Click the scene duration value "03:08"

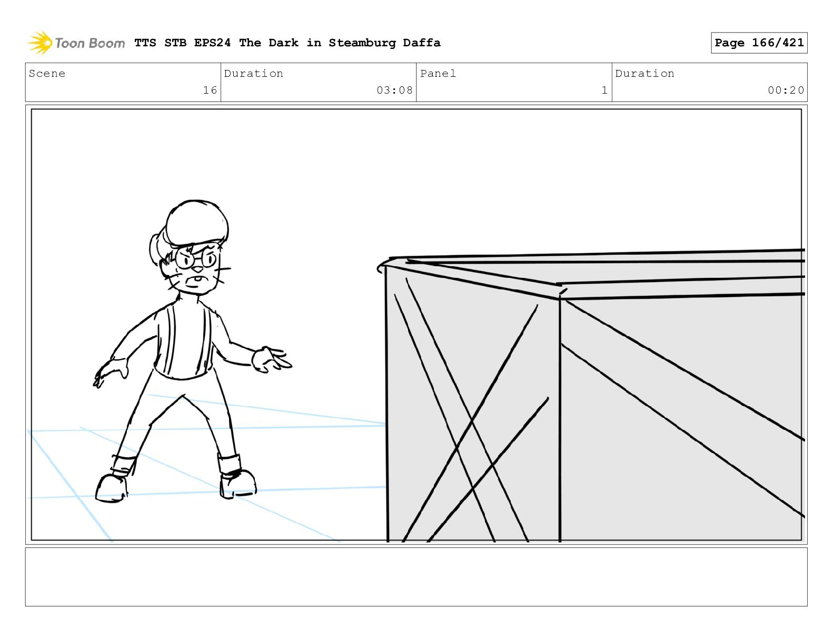coord(394,90)
